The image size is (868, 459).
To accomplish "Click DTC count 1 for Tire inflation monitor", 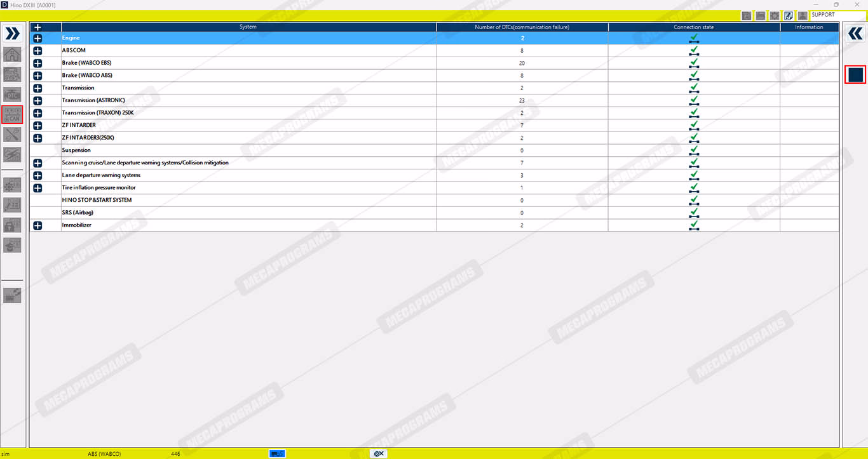I will [x=522, y=188].
